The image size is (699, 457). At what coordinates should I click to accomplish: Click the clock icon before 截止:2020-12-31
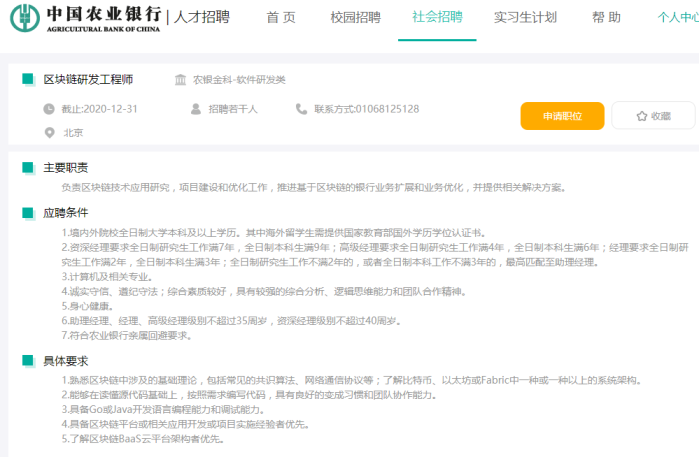pos(48,109)
